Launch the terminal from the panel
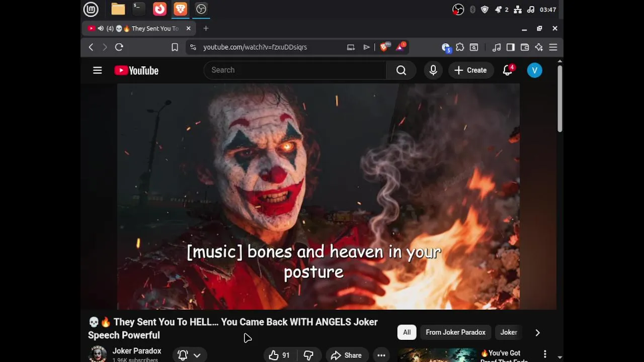Image resolution: width=644 pixels, height=362 pixels. [x=139, y=9]
